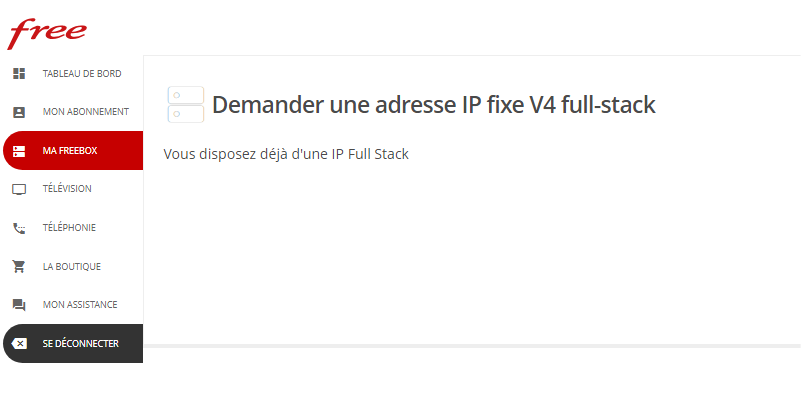Click the dashboard grid icon

19,74
